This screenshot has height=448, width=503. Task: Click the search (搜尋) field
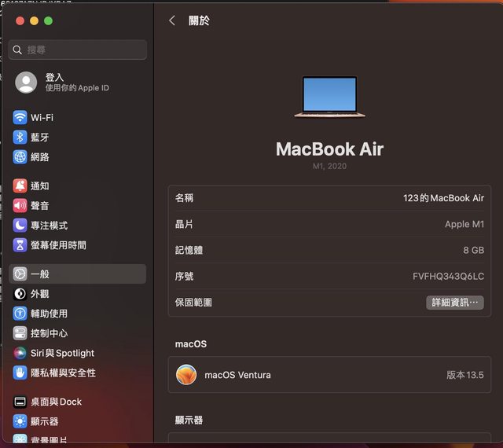[79, 50]
